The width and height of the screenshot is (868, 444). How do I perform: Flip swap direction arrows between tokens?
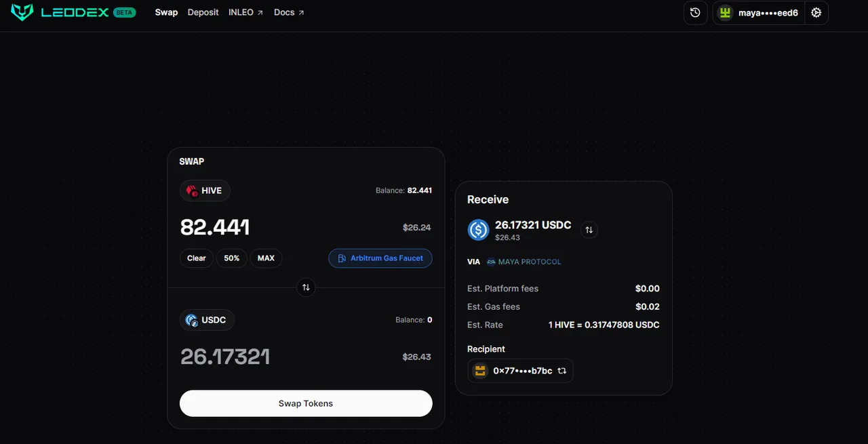click(306, 287)
